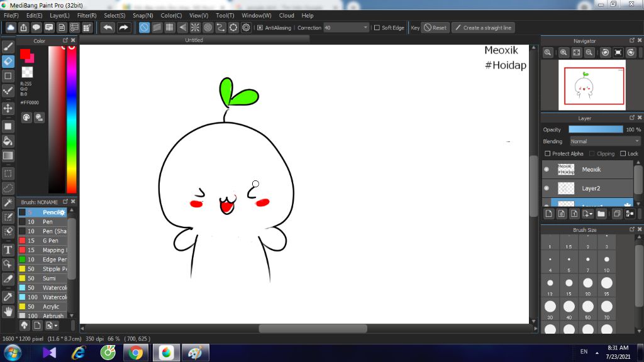Select the Divide (knife) tool

coord(8,278)
